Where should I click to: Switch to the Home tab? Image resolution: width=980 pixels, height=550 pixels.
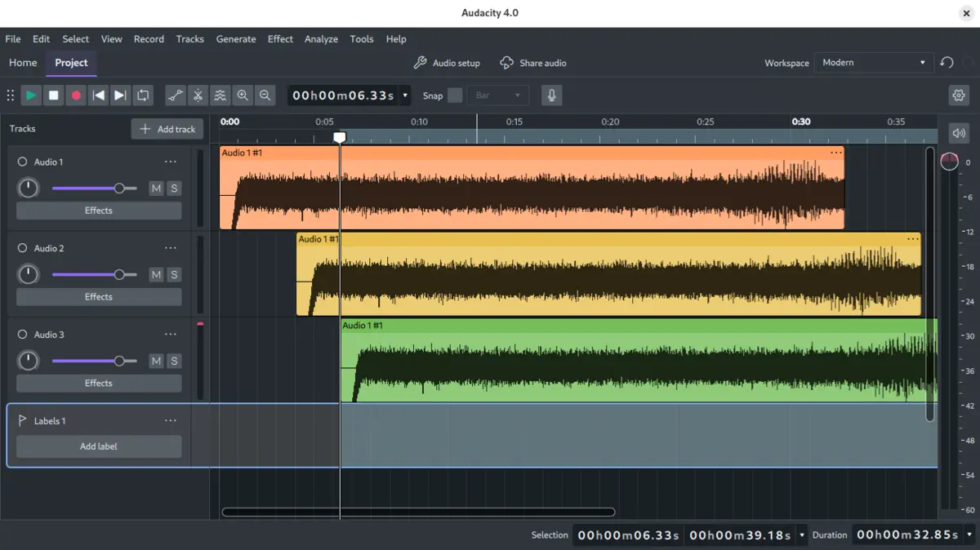[x=23, y=63]
